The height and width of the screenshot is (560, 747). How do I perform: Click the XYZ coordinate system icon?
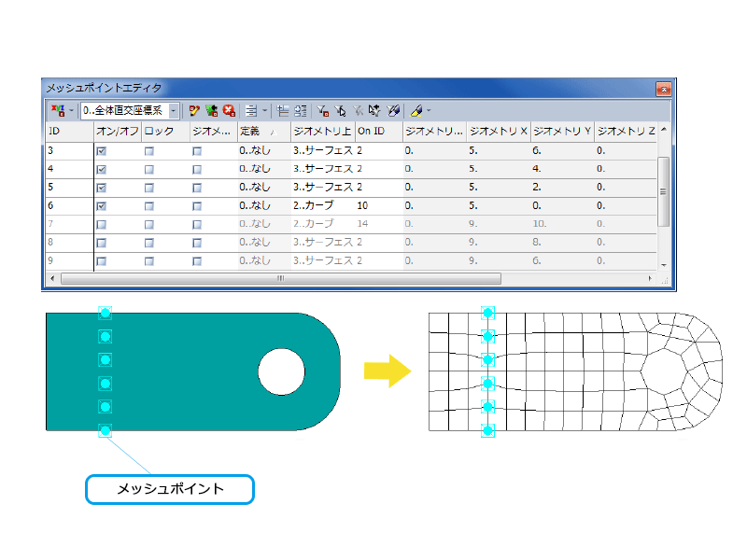[x=58, y=111]
